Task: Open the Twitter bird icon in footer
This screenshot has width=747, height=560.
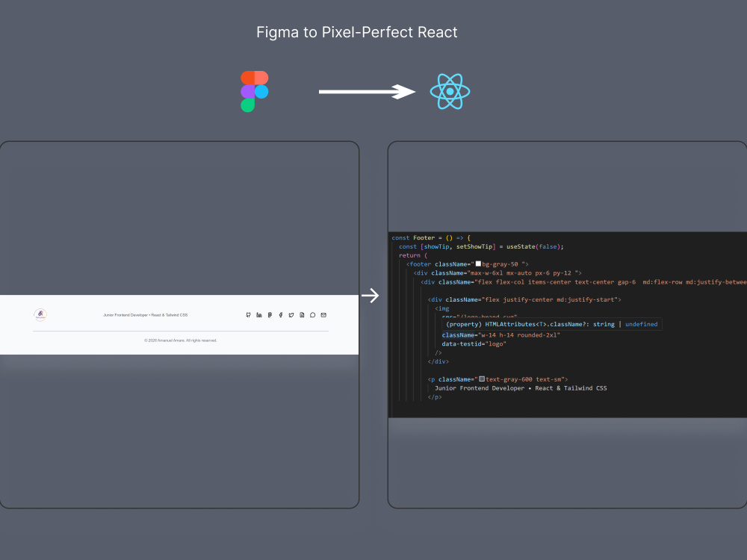Action: (x=291, y=315)
